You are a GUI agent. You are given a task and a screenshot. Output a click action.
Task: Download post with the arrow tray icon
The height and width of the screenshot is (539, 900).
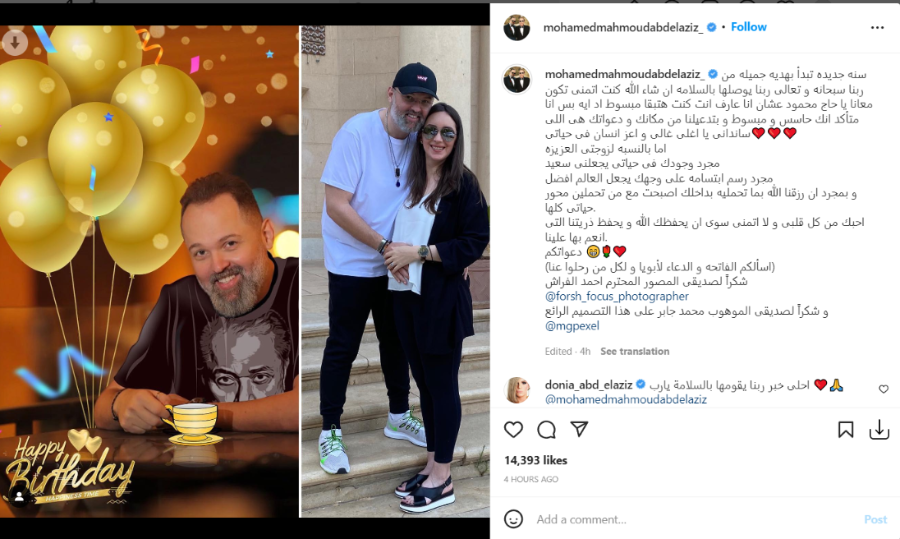pyautogui.click(x=879, y=429)
